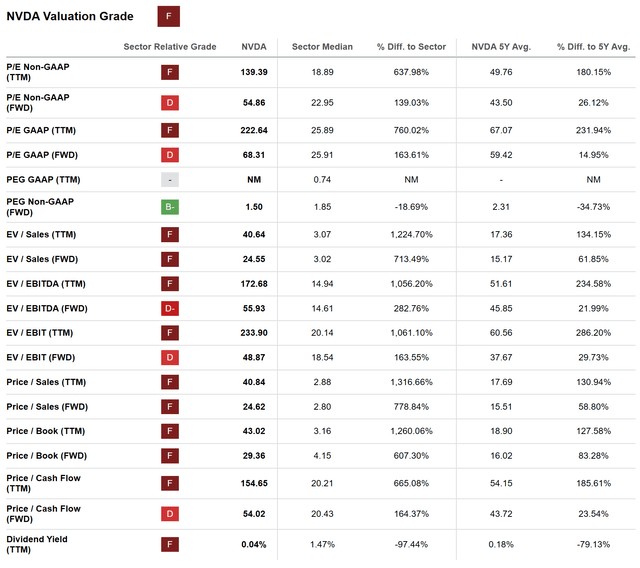Click the grey dash badge for PEG GAAP (TTM)
This screenshot has width=640, height=568.
click(170, 180)
